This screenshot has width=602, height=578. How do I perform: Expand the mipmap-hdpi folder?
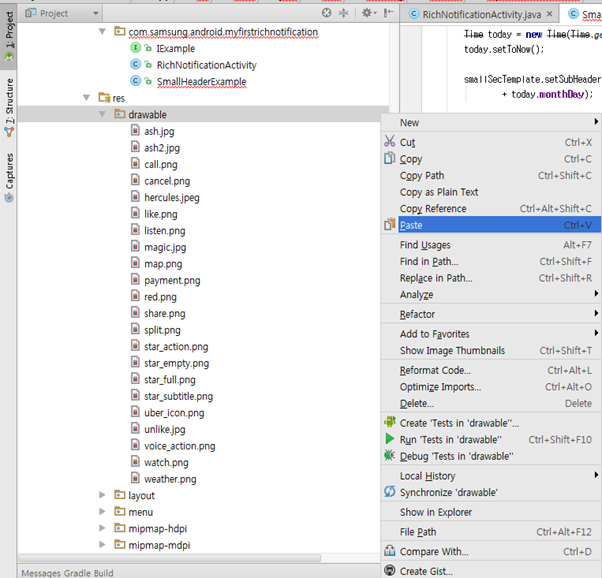pos(103,528)
